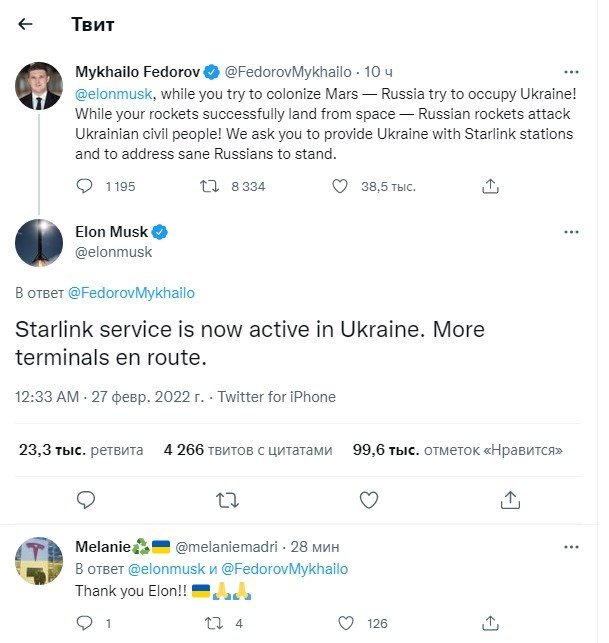Retweet Mykhailo Fedorov's tweet
Screen dimensions: 609x643
click(x=210, y=186)
